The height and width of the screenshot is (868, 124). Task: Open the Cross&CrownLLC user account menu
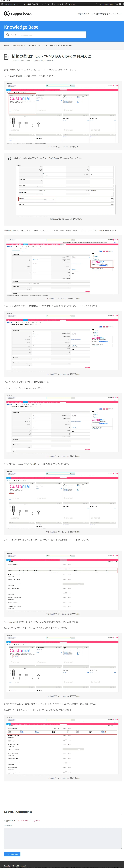[108, 4]
